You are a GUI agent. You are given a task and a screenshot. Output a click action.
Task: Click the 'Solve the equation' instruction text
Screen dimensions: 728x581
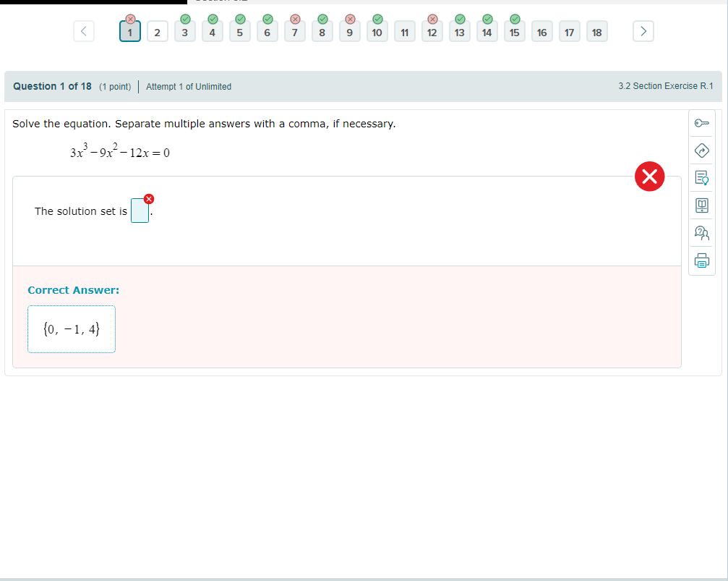(204, 124)
